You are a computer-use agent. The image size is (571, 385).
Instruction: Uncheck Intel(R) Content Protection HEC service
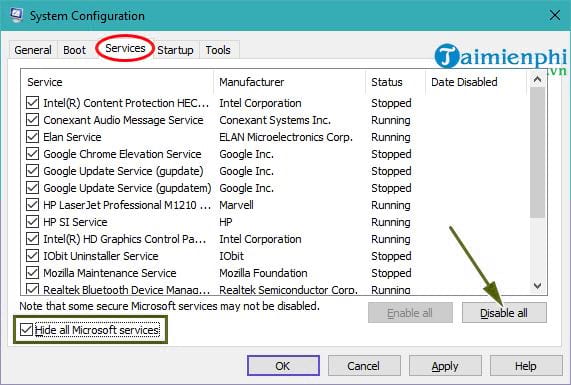click(32, 103)
